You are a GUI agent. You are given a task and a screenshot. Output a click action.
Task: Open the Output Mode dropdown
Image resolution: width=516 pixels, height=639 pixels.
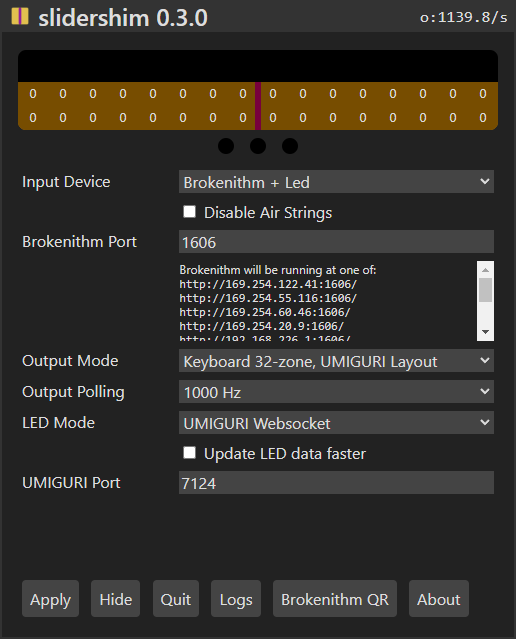point(336,361)
